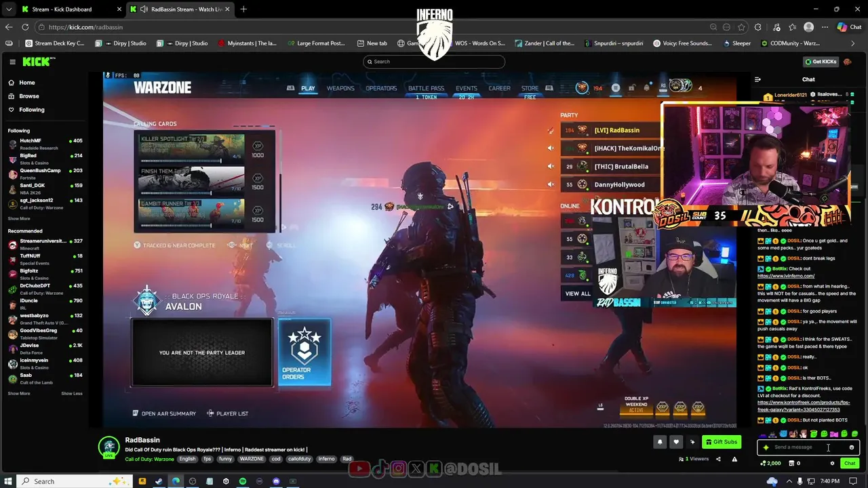Click the share stream icon
This screenshot has height=488, width=868.
[718, 459]
